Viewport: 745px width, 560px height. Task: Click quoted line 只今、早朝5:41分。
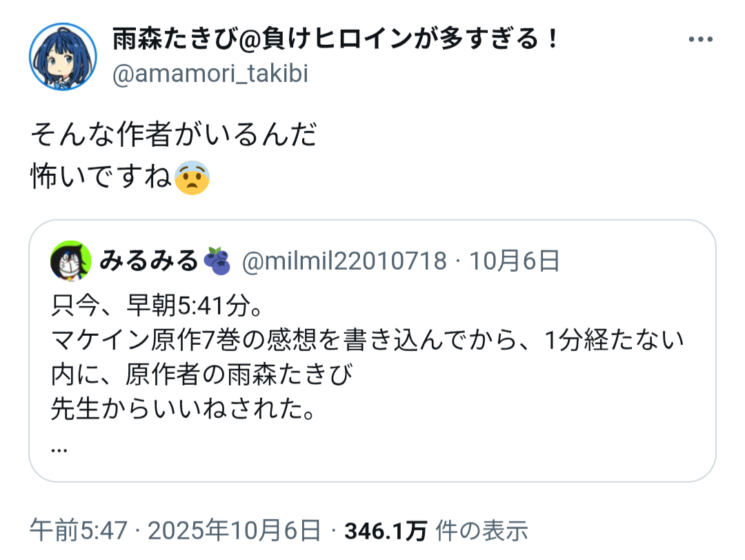156,304
